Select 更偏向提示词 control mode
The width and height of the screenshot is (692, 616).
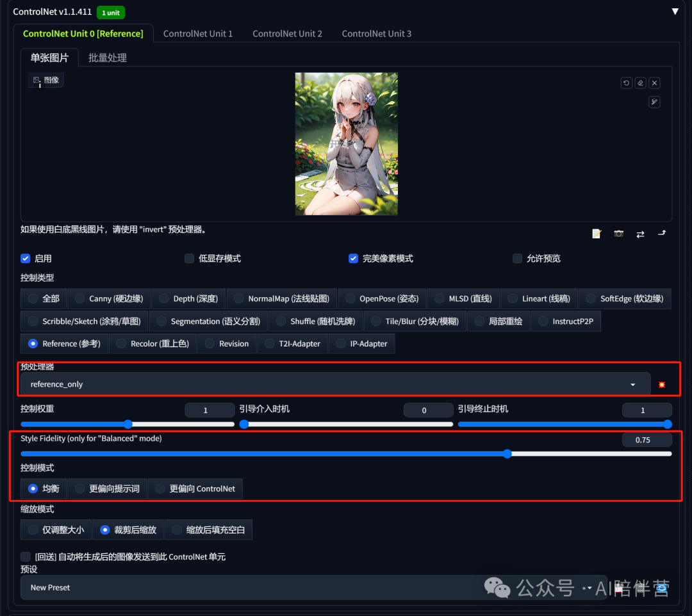pos(107,489)
